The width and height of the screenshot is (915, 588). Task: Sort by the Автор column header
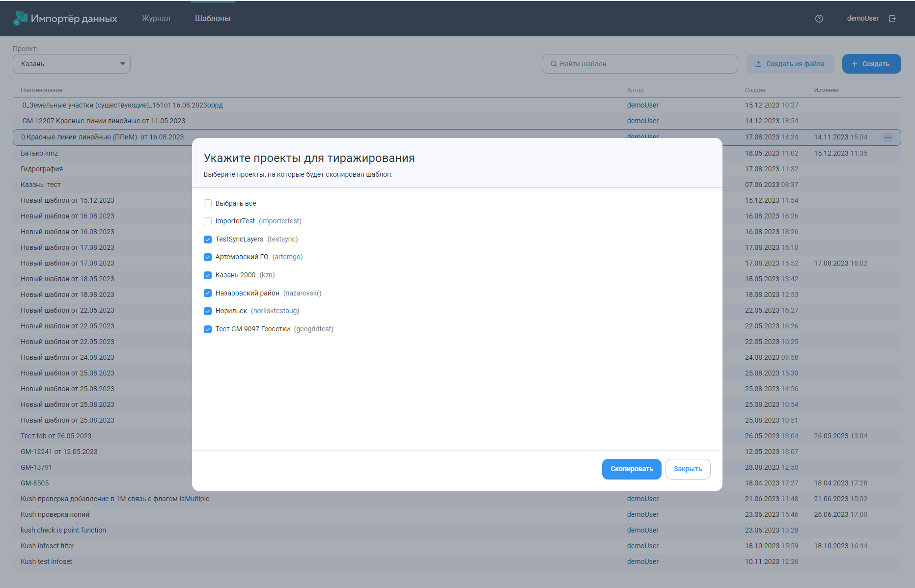coord(635,90)
